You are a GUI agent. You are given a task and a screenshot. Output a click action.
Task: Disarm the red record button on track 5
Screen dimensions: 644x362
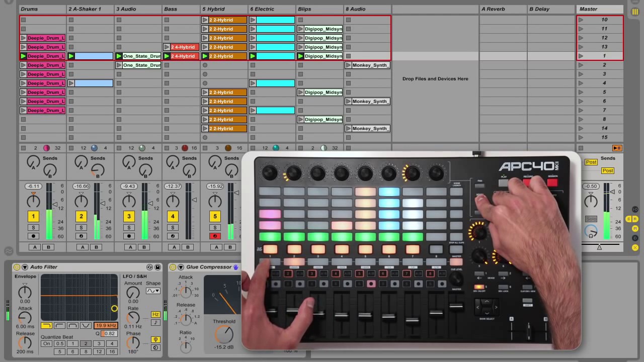tap(215, 236)
